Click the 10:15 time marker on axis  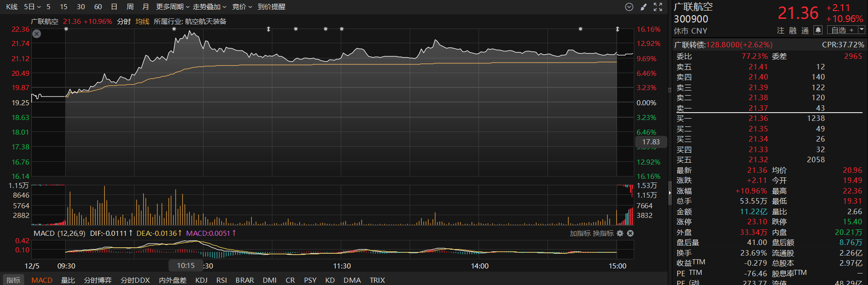tap(186, 266)
